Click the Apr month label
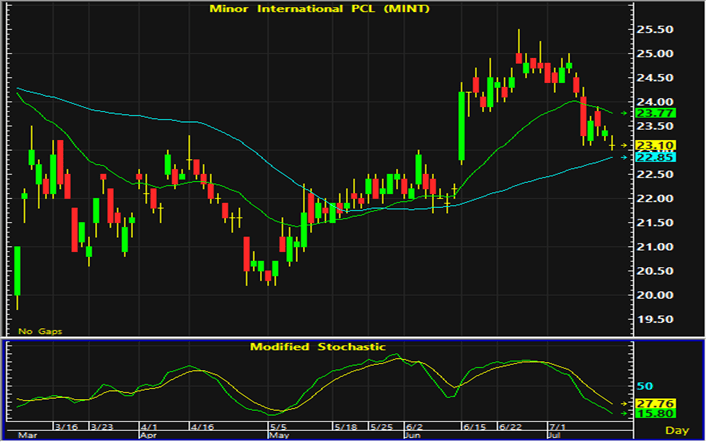707x442 pixels. [148, 436]
